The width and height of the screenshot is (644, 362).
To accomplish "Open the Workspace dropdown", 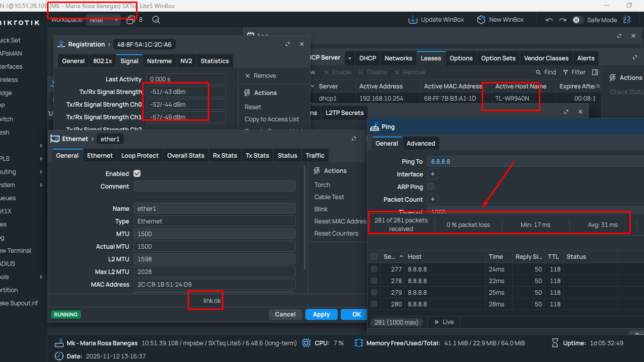I will pyautogui.click(x=103, y=20).
